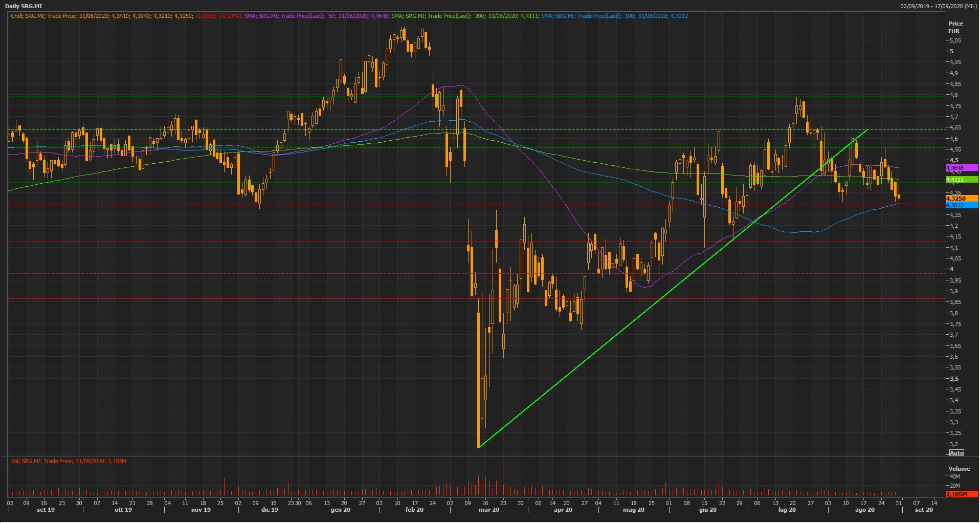Click the Volume axis header
This screenshot has height=523, width=980.
(x=959, y=468)
